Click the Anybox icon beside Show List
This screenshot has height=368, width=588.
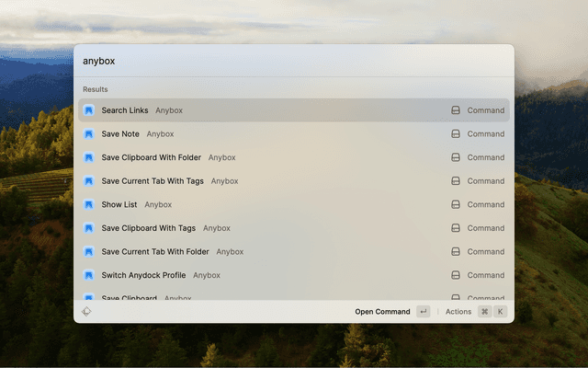pyautogui.click(x=89, y=204)
